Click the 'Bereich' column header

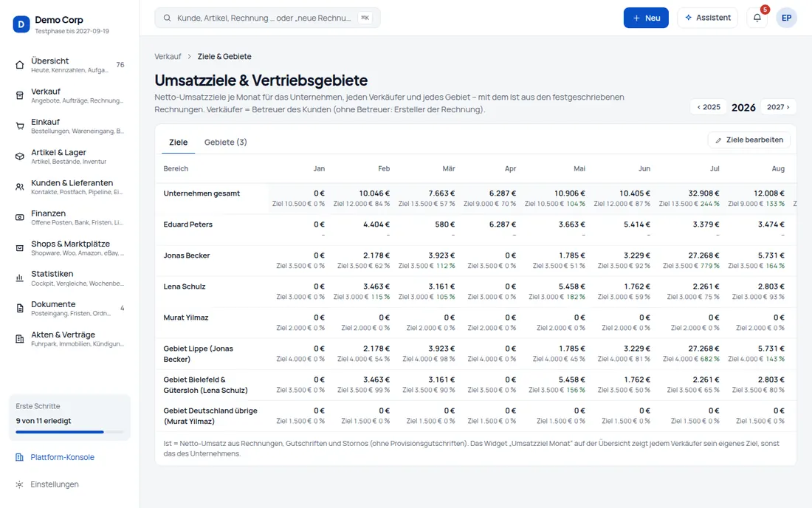(176, 169)
